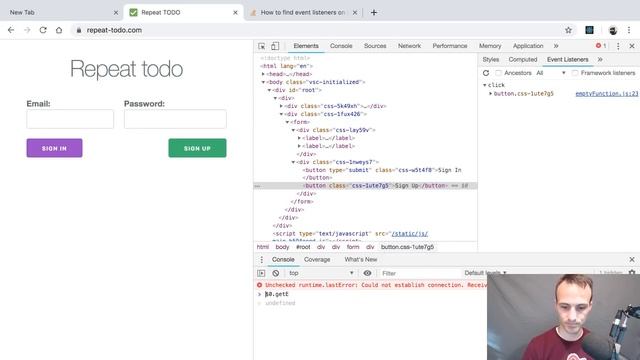Open the Application panel tab
The height and width of the screenshot is (360, 640).
(x=528, y=46)
